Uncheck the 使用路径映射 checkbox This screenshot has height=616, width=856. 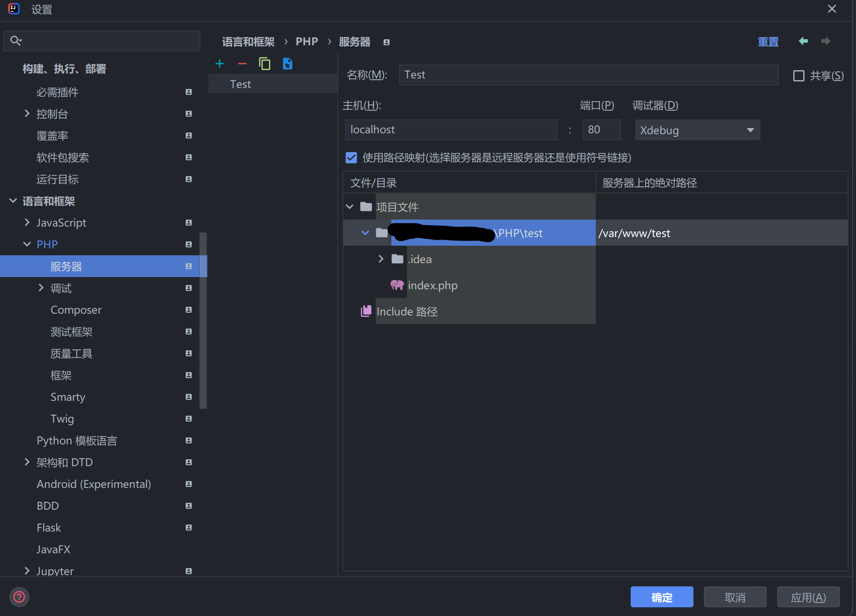[351, 158]
